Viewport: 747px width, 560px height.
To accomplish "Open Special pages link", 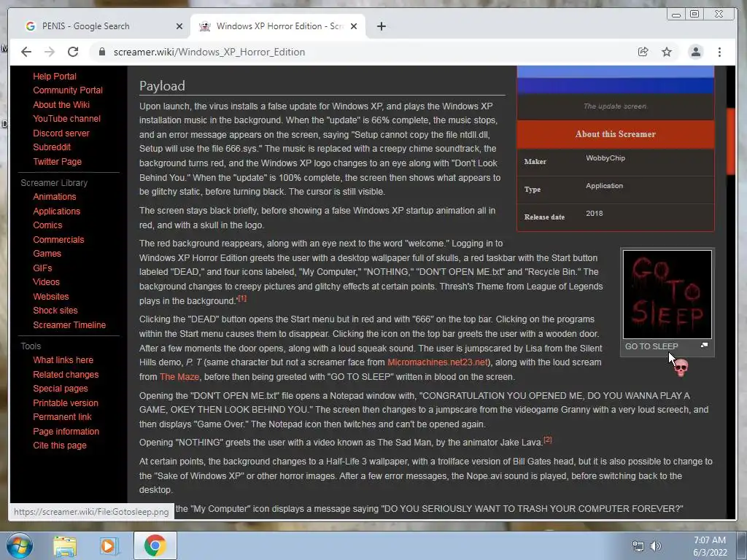I will point(60,388).
